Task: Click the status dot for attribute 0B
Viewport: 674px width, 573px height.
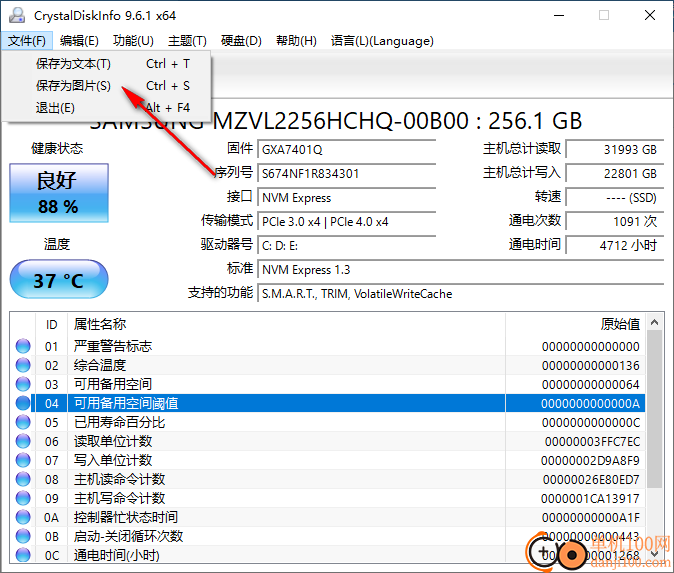Action: pos(23,536)
